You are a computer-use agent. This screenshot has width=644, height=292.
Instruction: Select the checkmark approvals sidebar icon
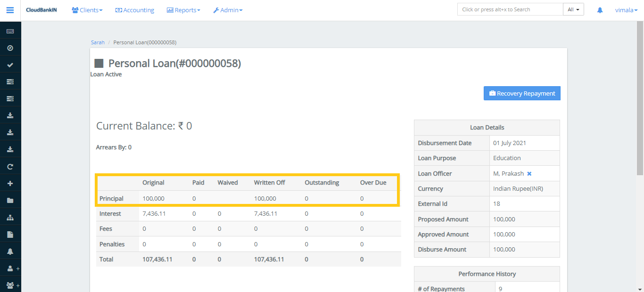coord(10,64)
